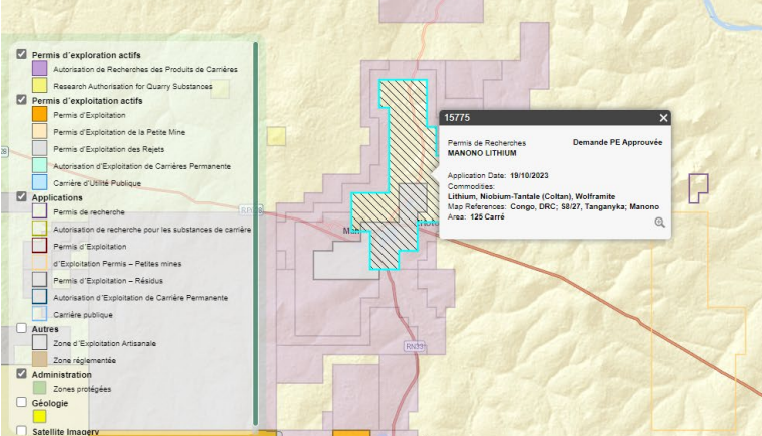Click the Autres heading label
This screenshot has width=762, height=436.
point(45,329)
